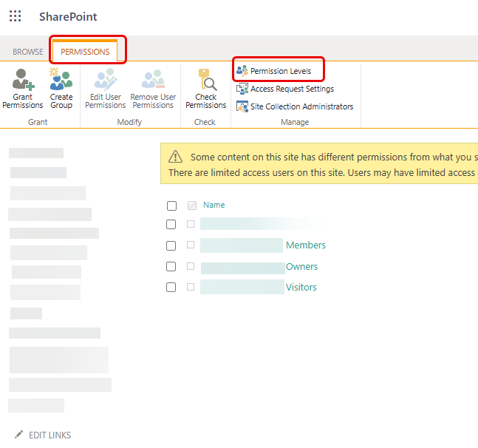Select the PERMISSIONS ribbon tab

85,52
